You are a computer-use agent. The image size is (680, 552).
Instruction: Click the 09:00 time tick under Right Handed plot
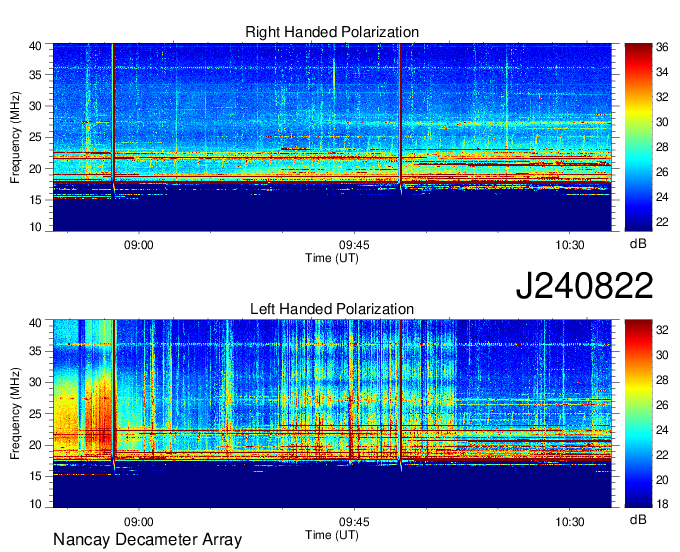[139, 245]
